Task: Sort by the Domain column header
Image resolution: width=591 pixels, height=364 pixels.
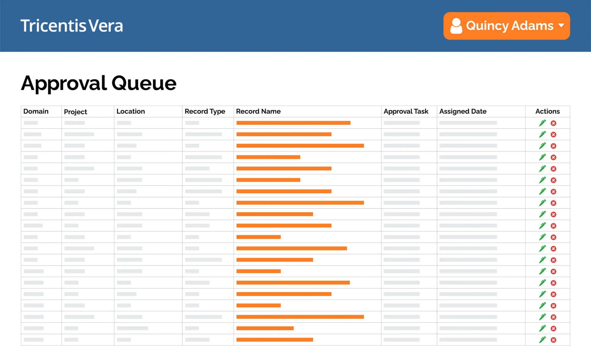Action: [x=36, y=111]
